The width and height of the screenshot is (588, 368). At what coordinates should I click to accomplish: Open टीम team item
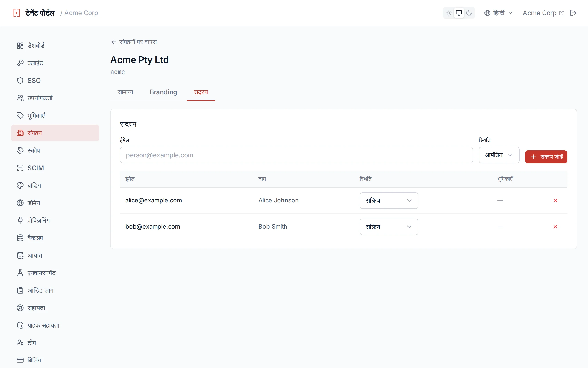(x=55, y=343)
